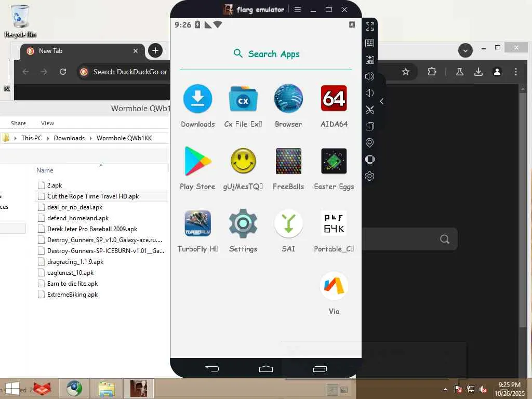Reload the browser page
The image size is (532, 399).
coord(63,72)
